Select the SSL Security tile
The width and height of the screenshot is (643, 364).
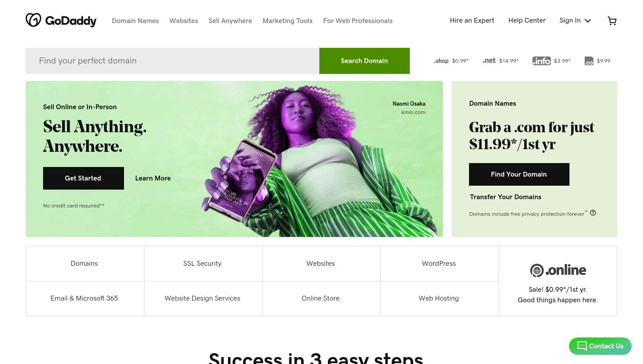[203, 264]
